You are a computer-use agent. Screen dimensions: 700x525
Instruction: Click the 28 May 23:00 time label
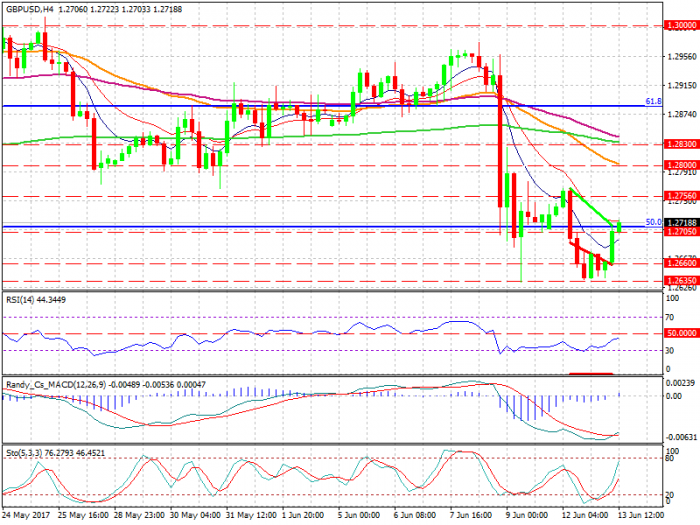click(x=140, y=515)
